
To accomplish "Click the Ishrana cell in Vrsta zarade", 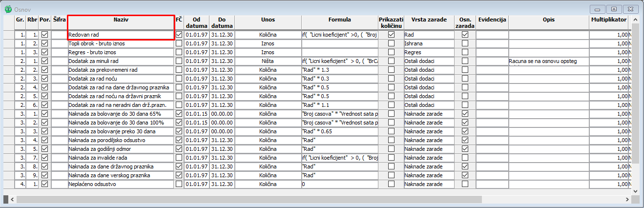I will (x=429, y=43).
